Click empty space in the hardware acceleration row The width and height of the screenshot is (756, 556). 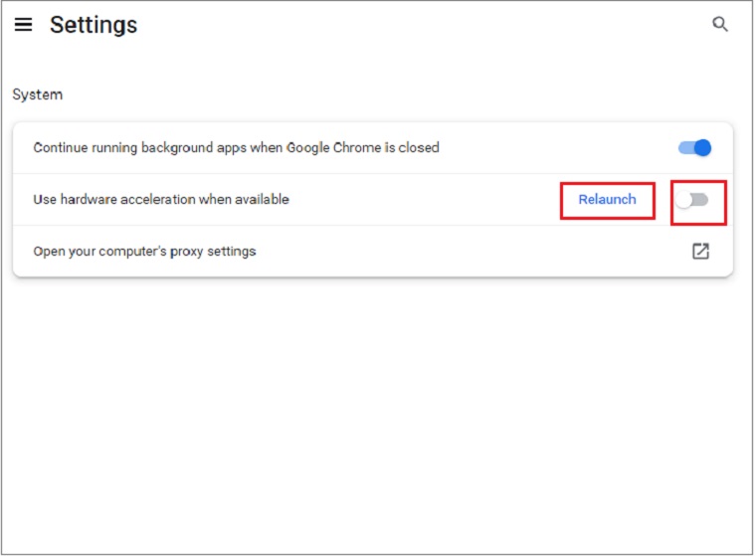(428, 200)
